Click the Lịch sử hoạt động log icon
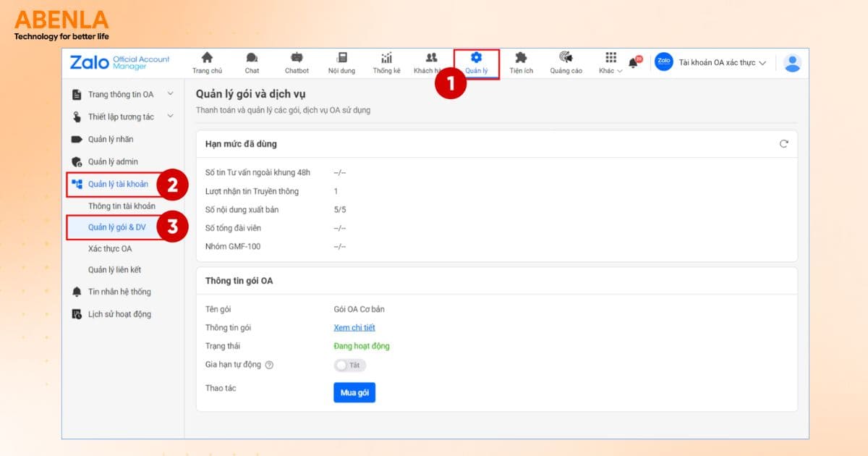 pyautogui.click(x=77, y=314)
